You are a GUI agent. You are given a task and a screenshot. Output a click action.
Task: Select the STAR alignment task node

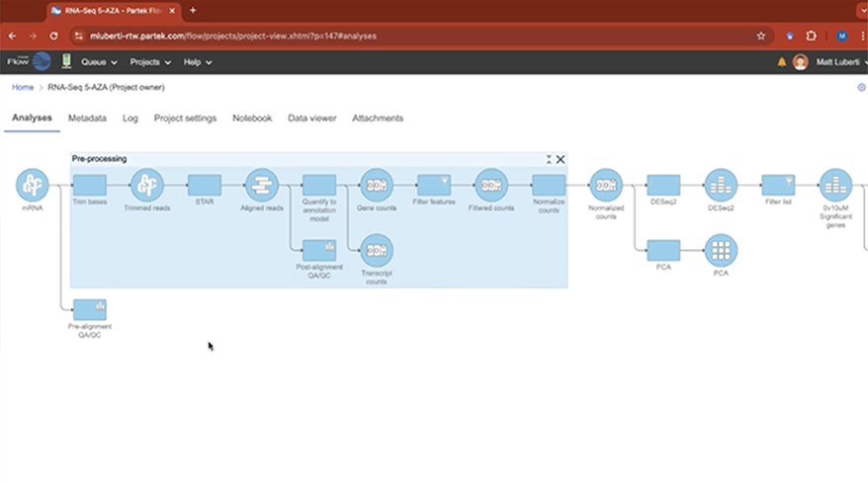pyautogui.click(x=205, y=185)
